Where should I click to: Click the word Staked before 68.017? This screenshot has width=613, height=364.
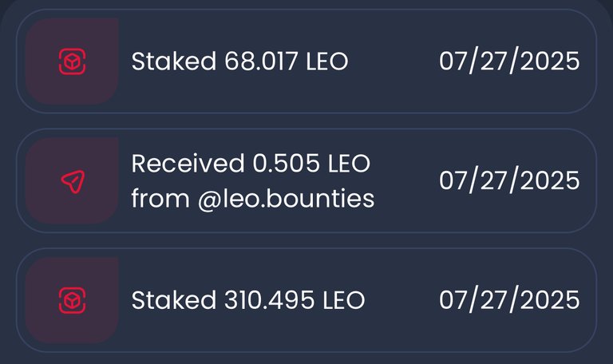point(174,61)
